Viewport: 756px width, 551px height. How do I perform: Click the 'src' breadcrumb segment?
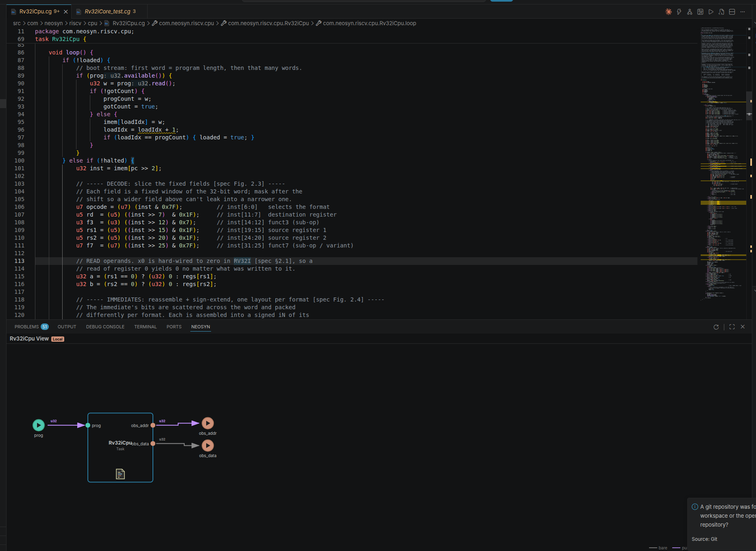point(17,23)
